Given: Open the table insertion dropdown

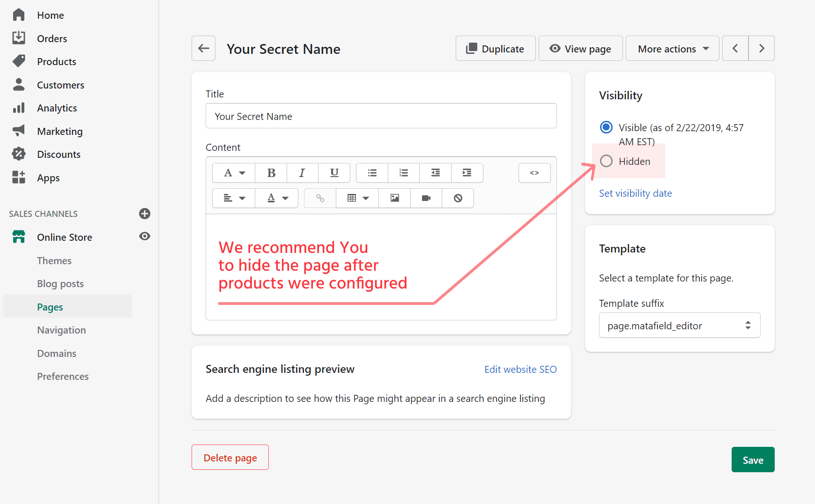Looking at the screenshot, I should (357, 198).
